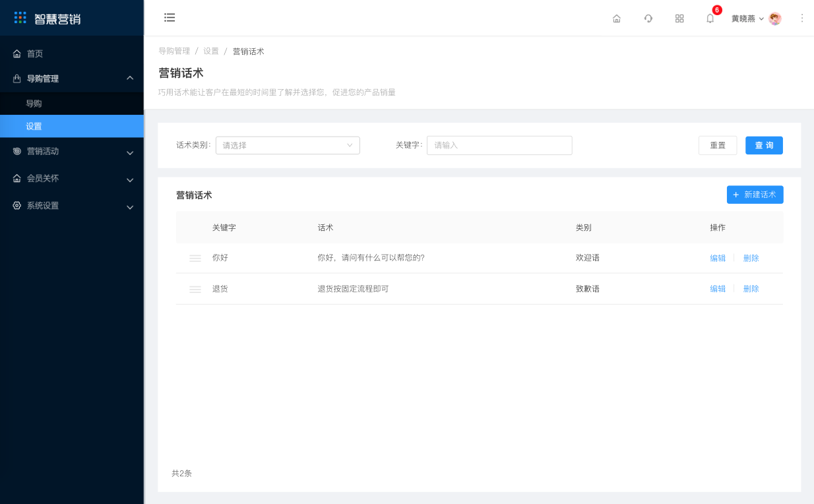814x504 pixels.
Task: Click the 你好 keyword cell
Action: click(220, 258)
